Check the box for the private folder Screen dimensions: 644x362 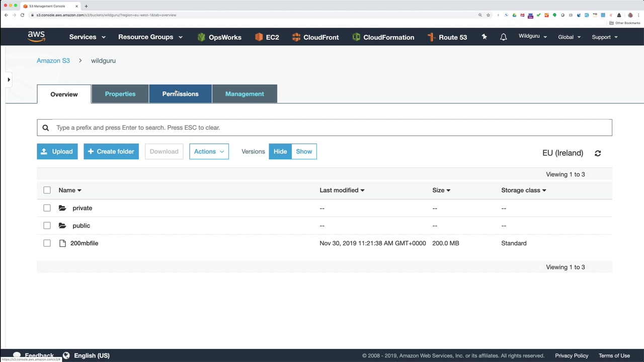point(47,208)
